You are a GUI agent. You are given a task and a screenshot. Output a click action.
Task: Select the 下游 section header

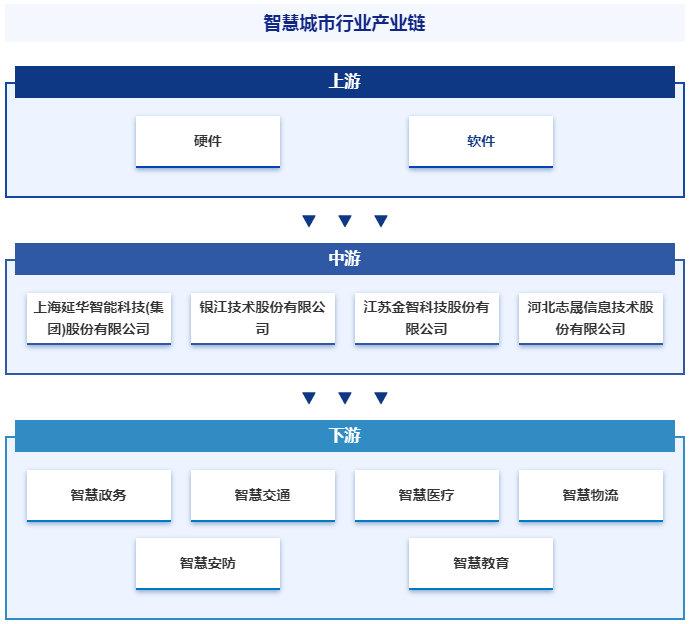pyautogui.click(x=345, y=436)
